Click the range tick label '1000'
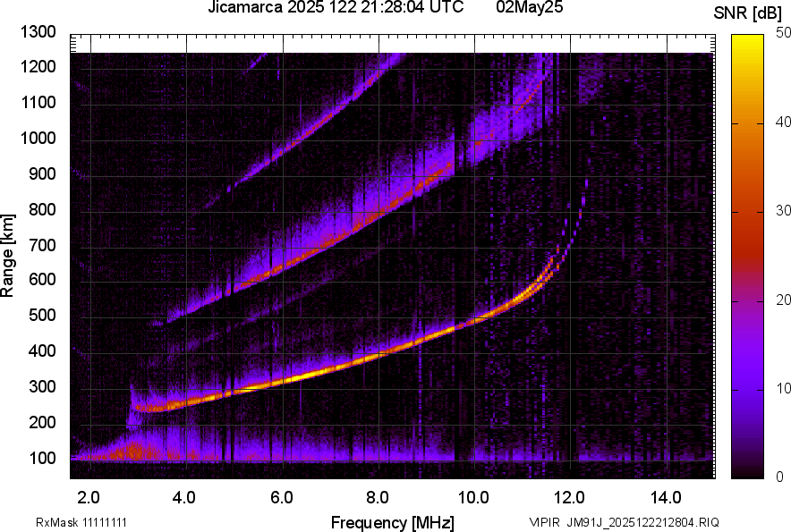791x532 pixels. pos(38,138)
